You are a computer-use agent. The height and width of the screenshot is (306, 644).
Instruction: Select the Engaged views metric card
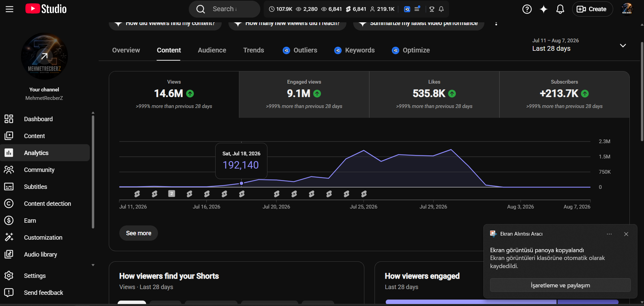[x=304, y=94]
